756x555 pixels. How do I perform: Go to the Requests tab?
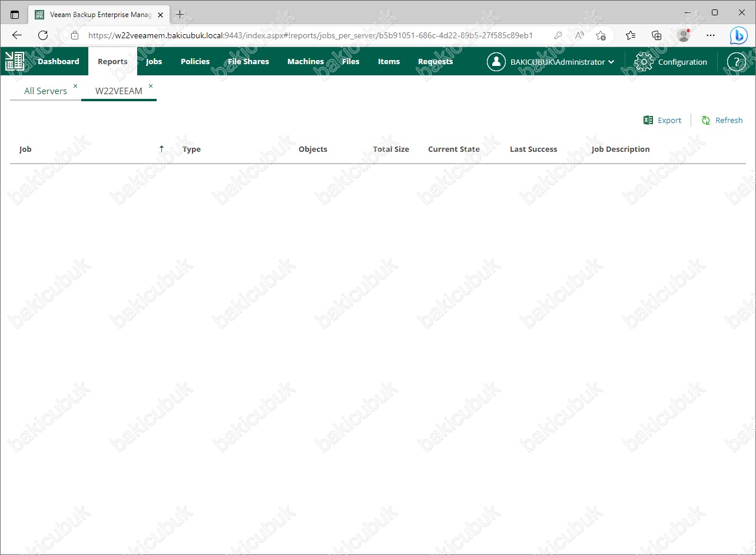coord(435,61)
